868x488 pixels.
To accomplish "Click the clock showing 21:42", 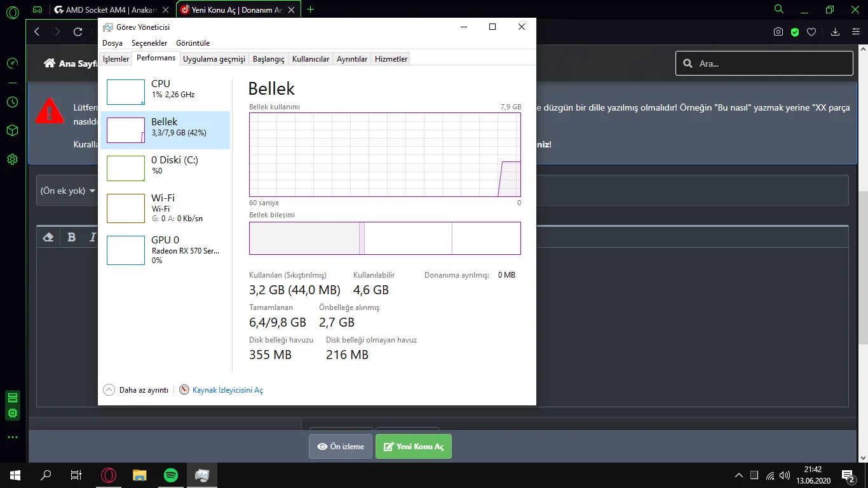I will click(813, 470).
